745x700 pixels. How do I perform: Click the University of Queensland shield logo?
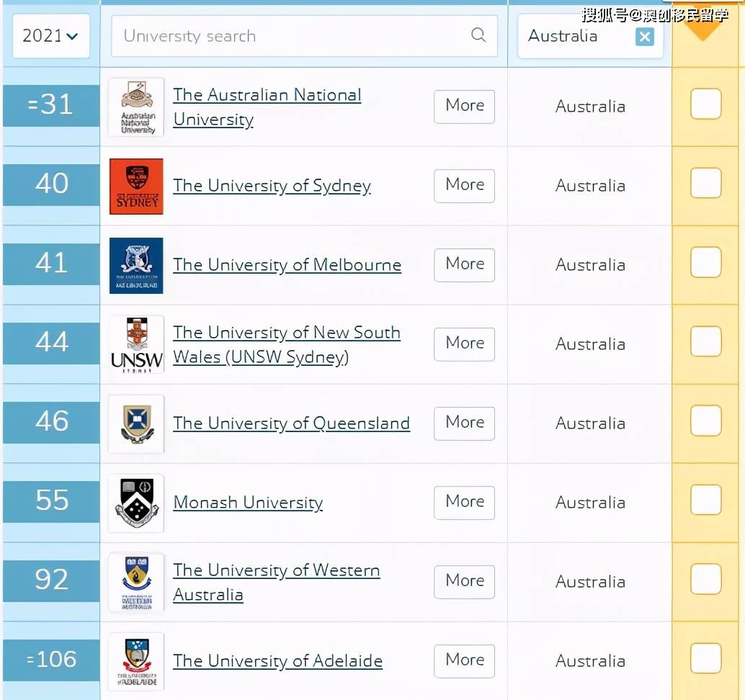tap(136, 423)
